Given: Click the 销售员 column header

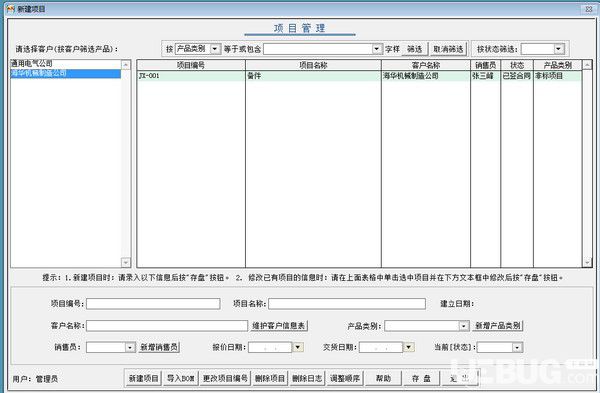Looking at the screenshot, I should coord(486,65).
